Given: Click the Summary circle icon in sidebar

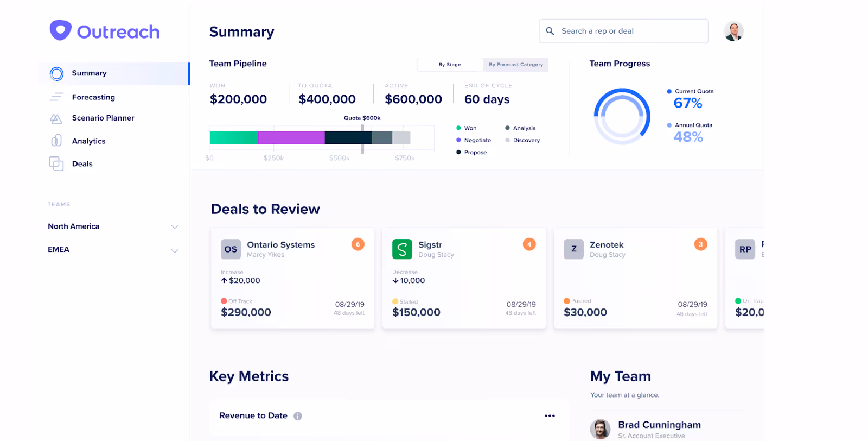Looking at the screenshot, I should [56, 74].
